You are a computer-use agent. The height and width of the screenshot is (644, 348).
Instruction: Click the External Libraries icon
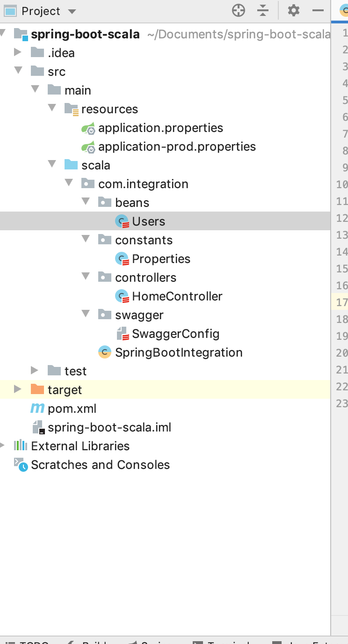(21, 446)
